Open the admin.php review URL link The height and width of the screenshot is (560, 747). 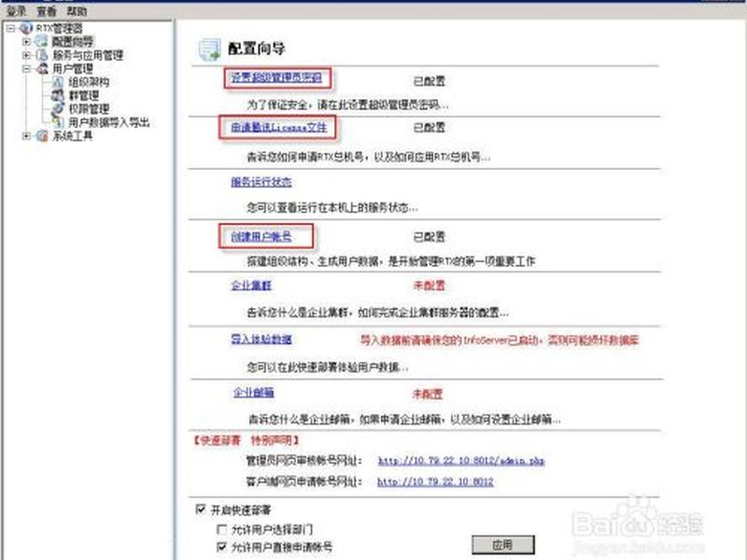(461, 460)
